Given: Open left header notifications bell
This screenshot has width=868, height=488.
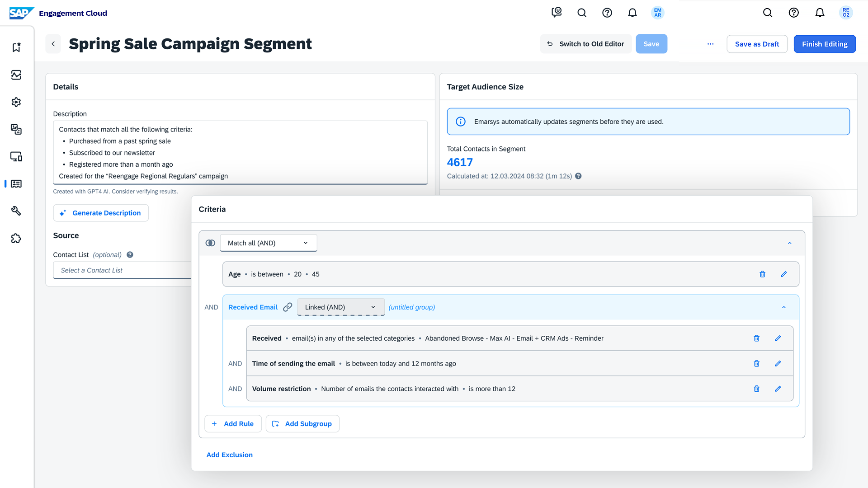Looking at the screenshot, I should click(632, 13).
